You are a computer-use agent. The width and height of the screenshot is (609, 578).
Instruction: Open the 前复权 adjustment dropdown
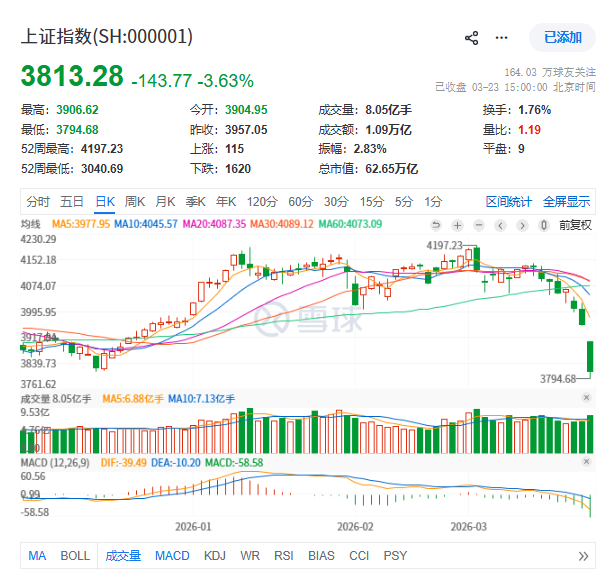pos(575,225)
